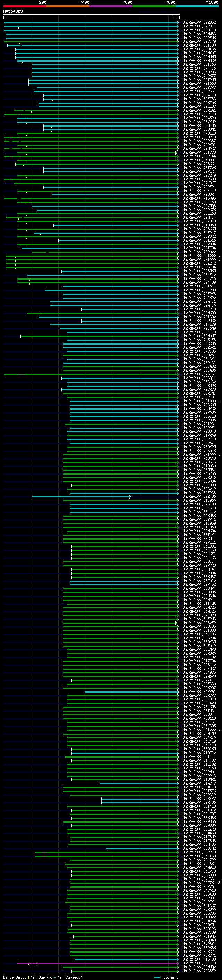This screenshot has width=222, height=980.
Task: Select hit label UniRef100_Q6T706
Action: (199, 168)
